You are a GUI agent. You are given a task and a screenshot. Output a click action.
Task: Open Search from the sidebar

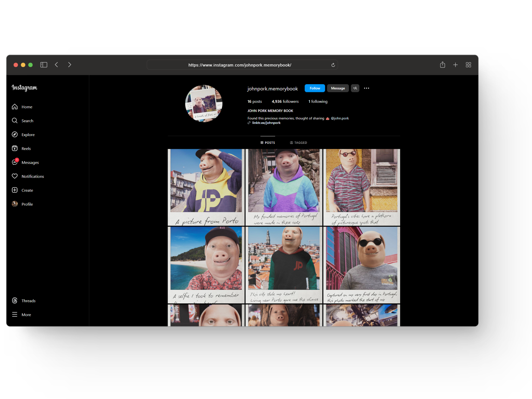22,121
